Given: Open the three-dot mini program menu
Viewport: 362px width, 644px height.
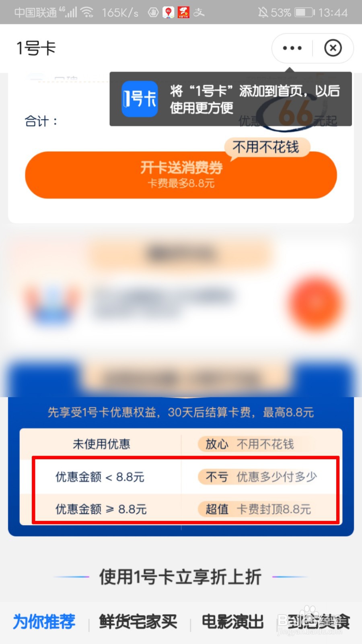Looking at the screenshot, I should pos(292,48).
